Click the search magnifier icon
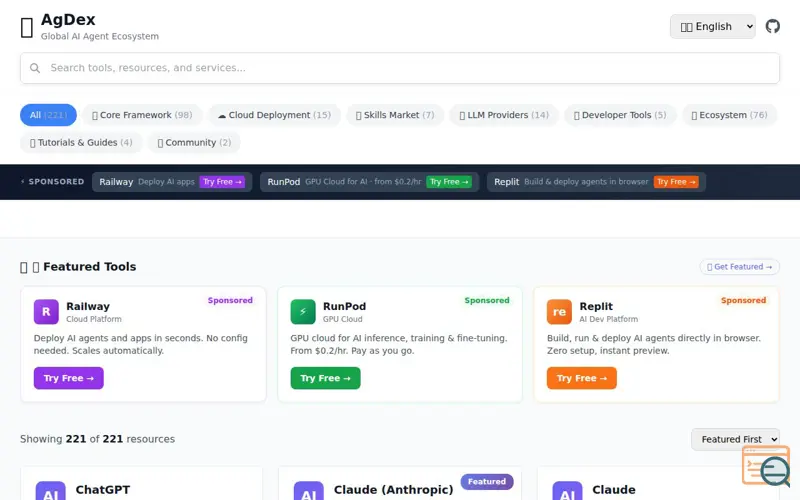The height and width of the screenshot is (500, 800). [x=35, y=68]
